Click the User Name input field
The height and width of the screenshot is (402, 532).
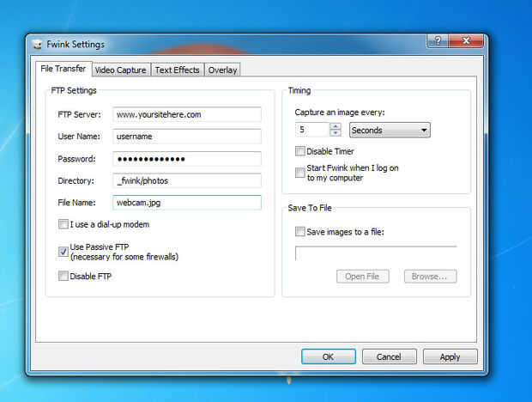coord(187,137)
